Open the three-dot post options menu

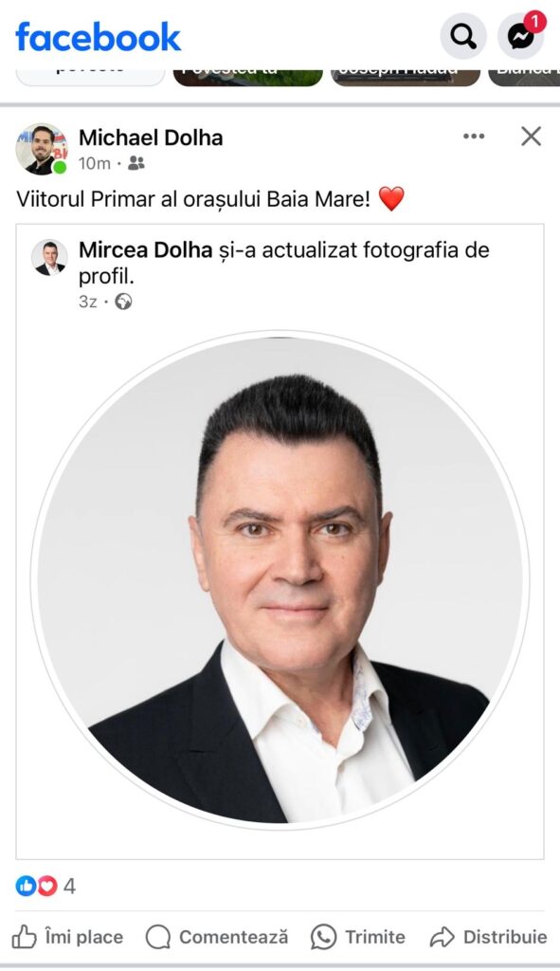pyautogui.click(x=474, y=137)
